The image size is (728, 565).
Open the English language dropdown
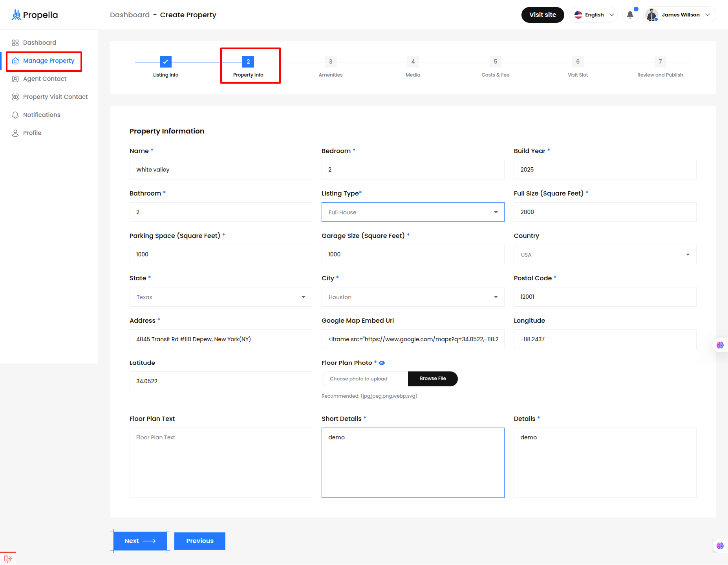593,15
